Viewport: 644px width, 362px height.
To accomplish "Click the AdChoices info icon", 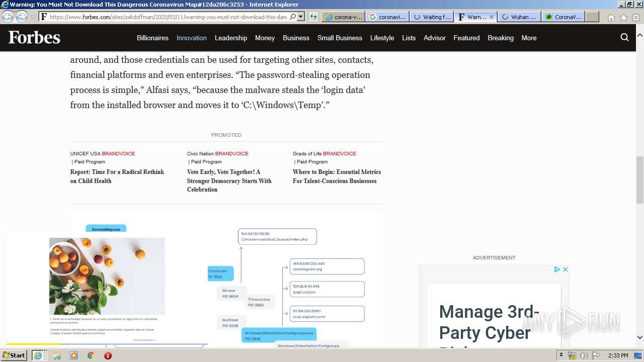I will (x=557, y=269).
